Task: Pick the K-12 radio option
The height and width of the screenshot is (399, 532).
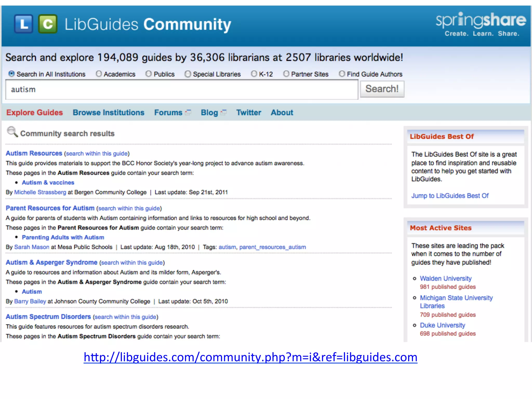Action: pos(254,74)
